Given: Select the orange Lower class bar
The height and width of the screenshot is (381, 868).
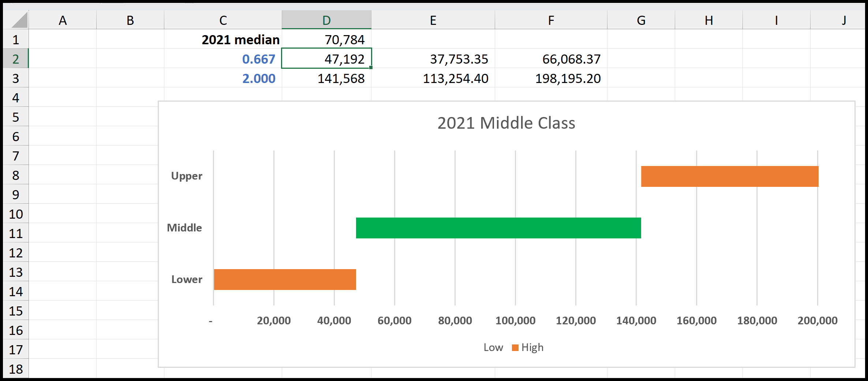Looking at the screenshot, I should (x=285, y=280).
